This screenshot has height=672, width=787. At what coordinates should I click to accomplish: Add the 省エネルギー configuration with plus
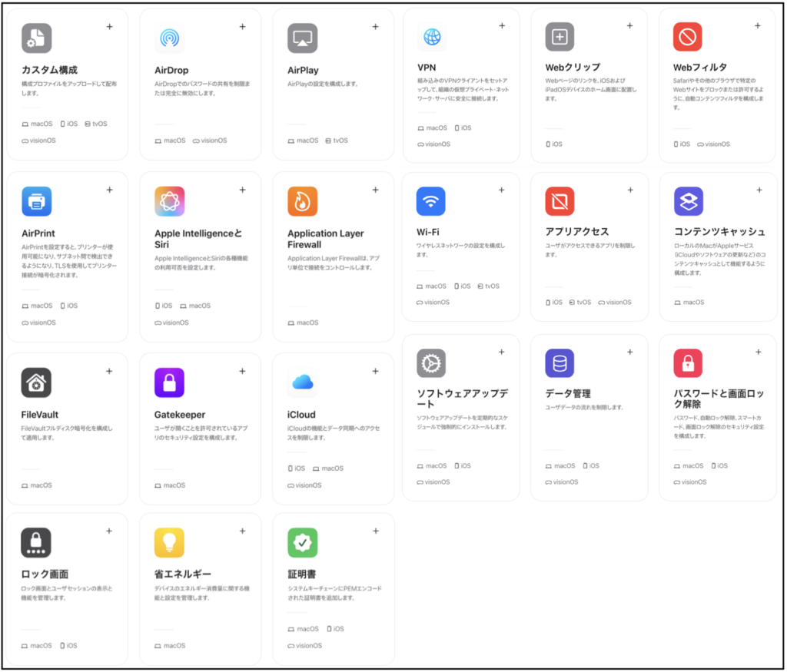pyautogui.click(x=242, y=531)
